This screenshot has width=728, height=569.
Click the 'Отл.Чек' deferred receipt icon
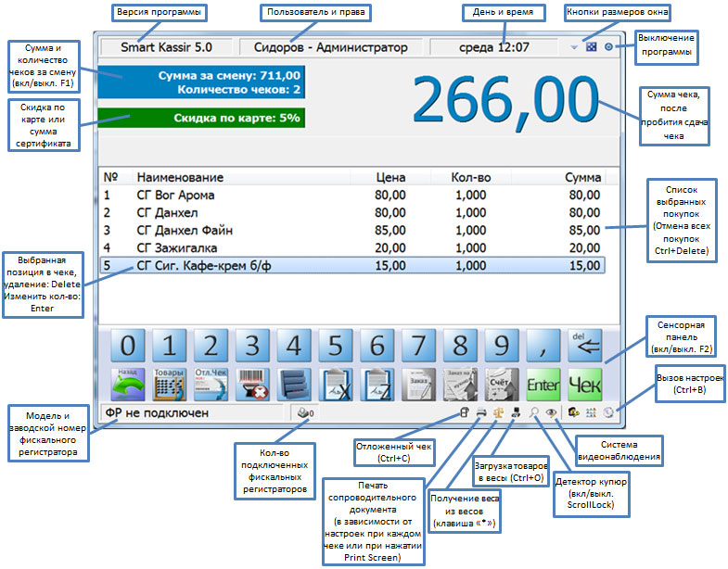210,383
